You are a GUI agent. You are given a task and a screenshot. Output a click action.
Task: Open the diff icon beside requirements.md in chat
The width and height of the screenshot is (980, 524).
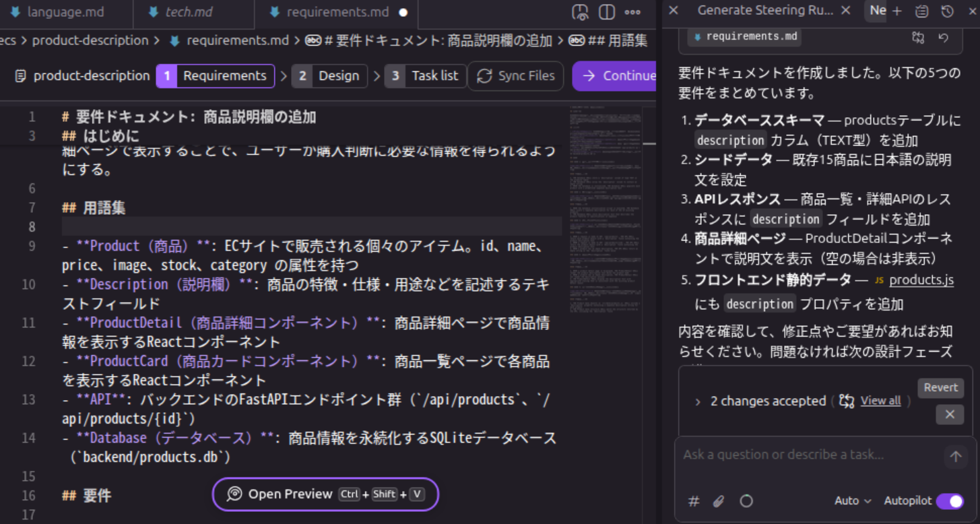[x=917, y=38]
